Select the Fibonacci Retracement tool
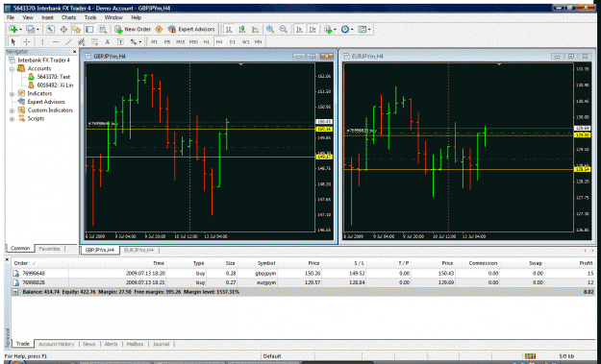601x364 pixels. [94, 41]
